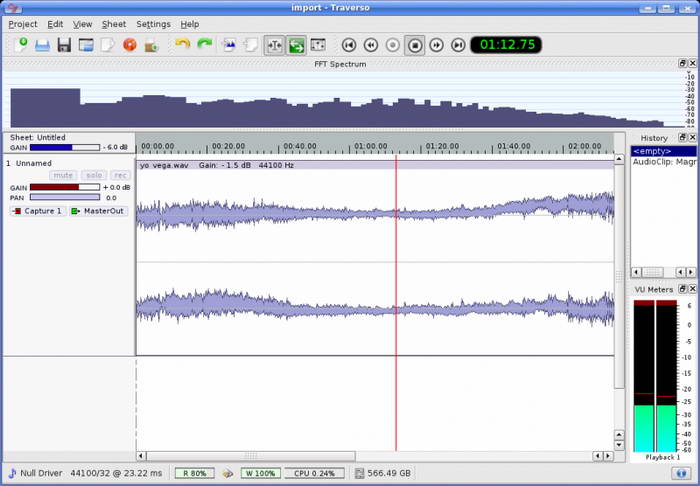
Task: Click the 01:00.00 mark on time ruler
Action: point(371,146)
